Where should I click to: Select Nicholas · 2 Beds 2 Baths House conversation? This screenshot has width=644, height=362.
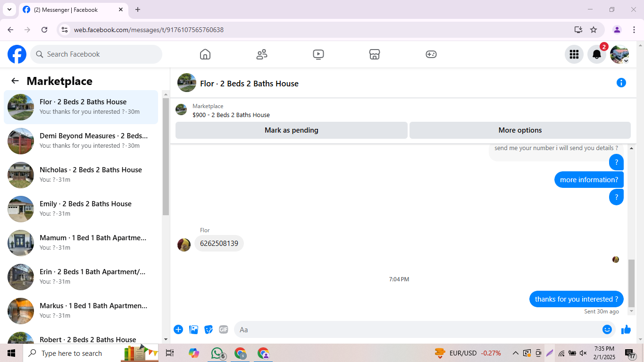click(81, 175)
